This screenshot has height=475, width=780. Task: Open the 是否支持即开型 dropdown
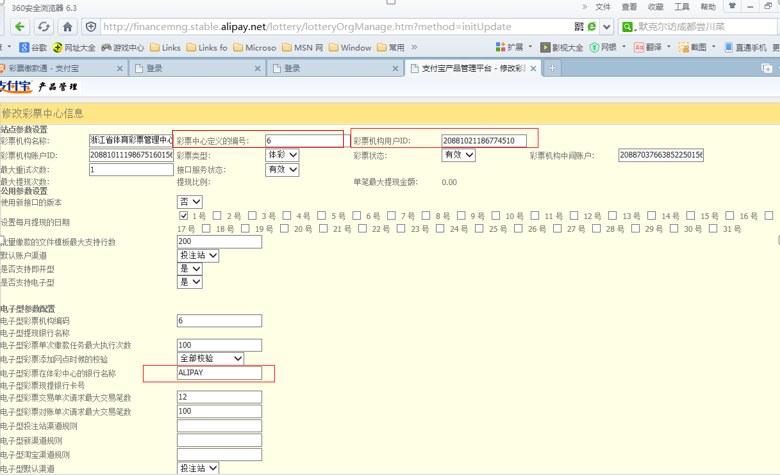[x=190, y=269]
